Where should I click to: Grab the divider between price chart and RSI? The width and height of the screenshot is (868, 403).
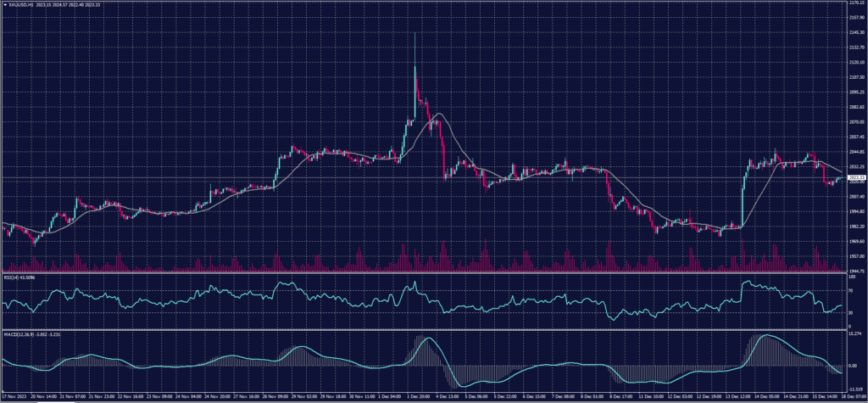click(424, 273)
